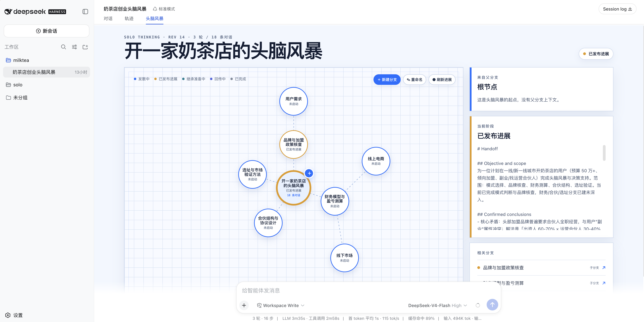644x322 pixels.
Task: Focus the 给智能体发消息 input field
Action: 369,290
